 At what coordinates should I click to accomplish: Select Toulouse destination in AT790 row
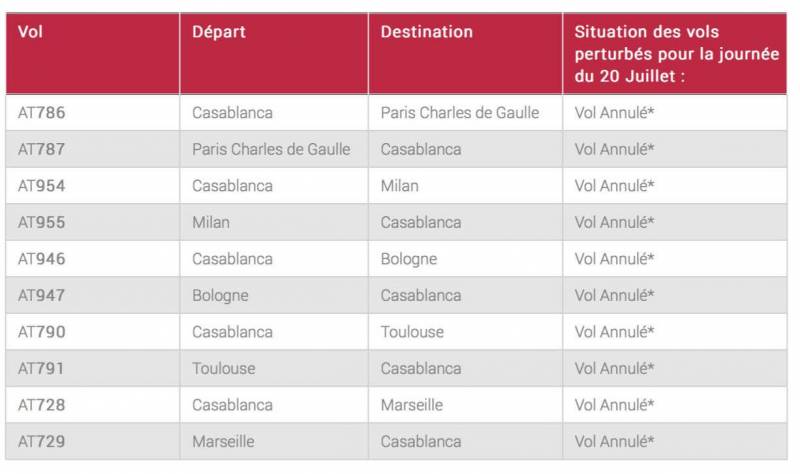click(x=412, y=332)
